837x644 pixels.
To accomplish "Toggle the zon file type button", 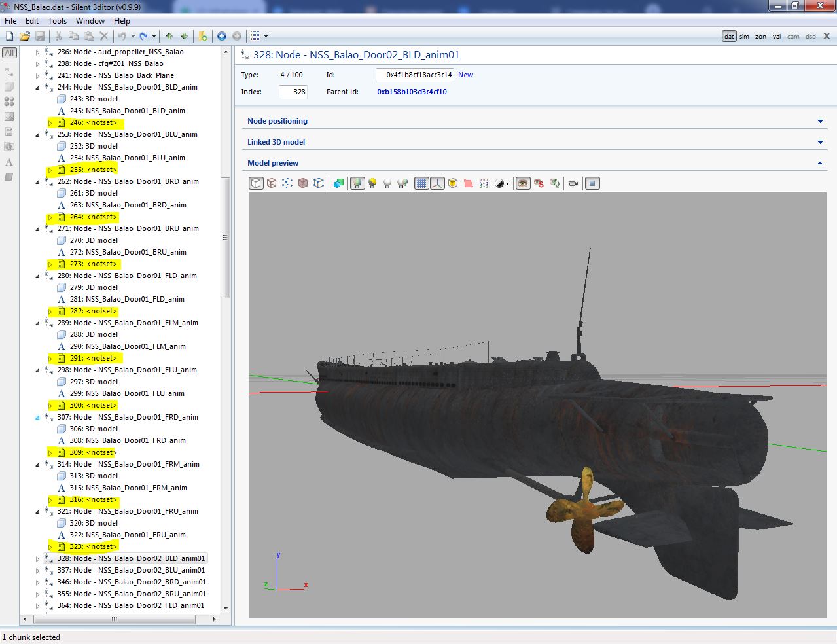I will pyautogui.click(x=760, y=37).
